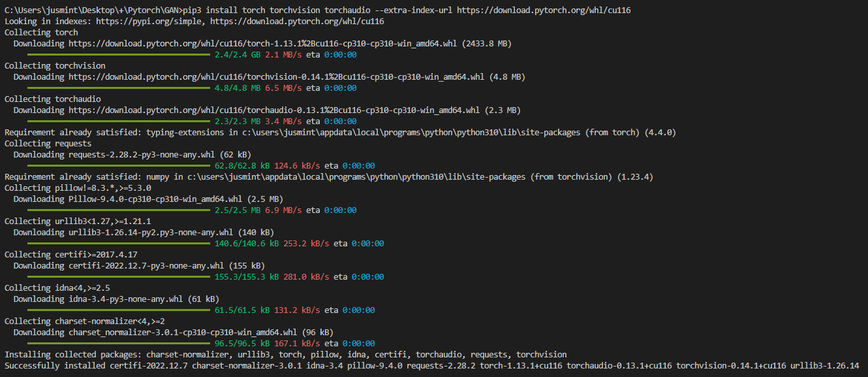Click the 'Collecting pillow!=8.3.*,>=5.3.0' line
868x377 pixels.
coord(78,188)
